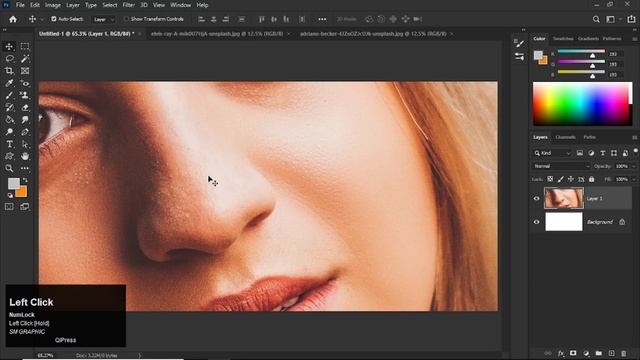Open the Share icon at top right
The image size is (640, 360).
click(631, 19)
